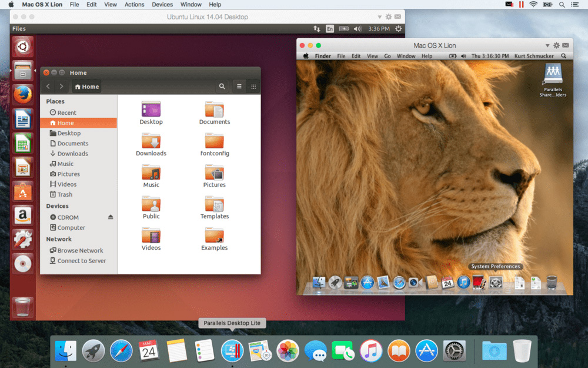Open the En keyboard language indicator
The image size is (588, 368).
[330, 28]
